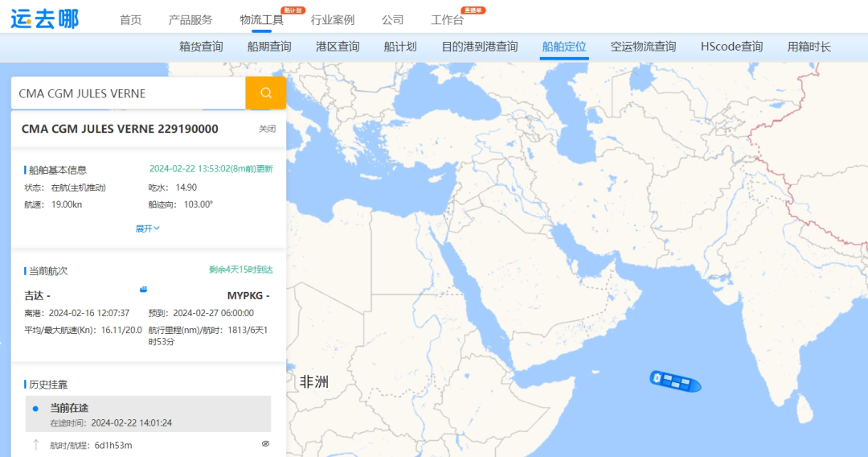Open the 公司 menu

pos(392,20)
